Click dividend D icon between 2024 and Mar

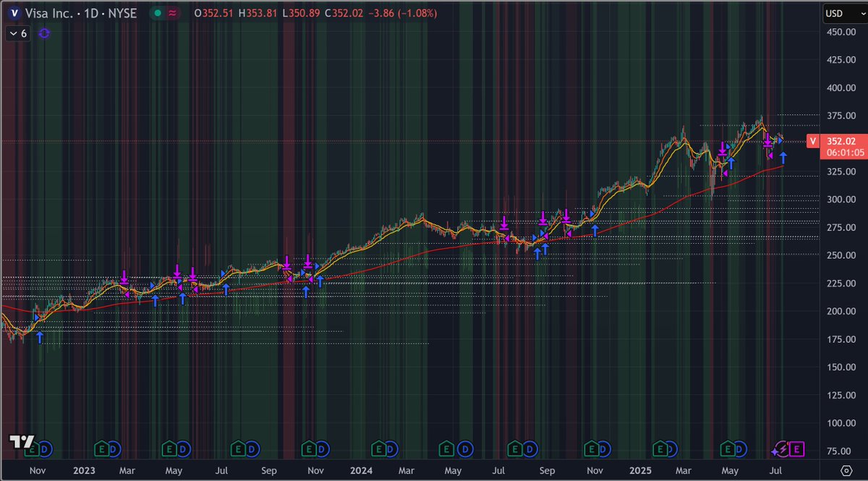(x=391, y=450)
